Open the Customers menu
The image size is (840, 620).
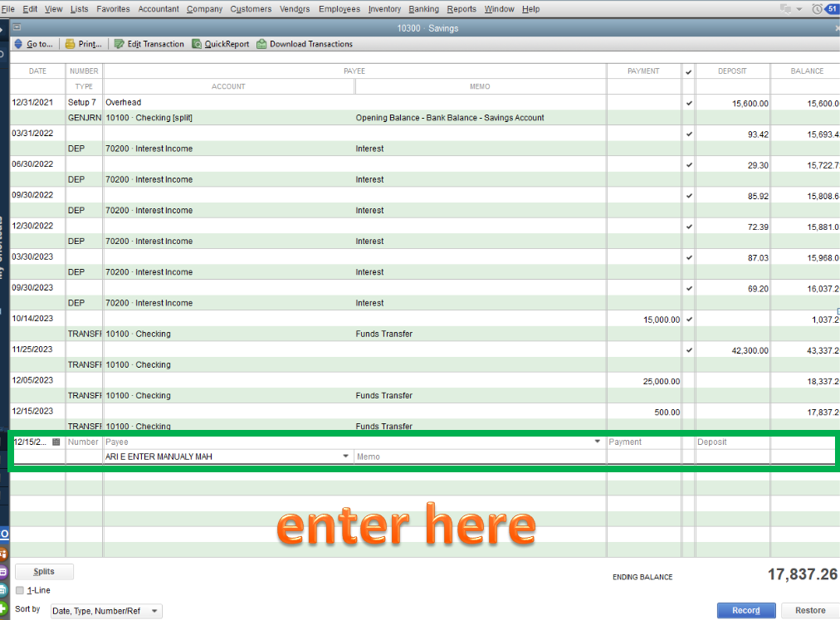[x=251, y=9]
